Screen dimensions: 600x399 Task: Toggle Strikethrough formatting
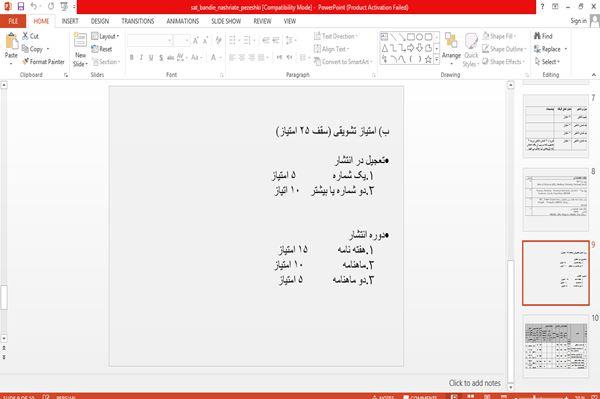pos(170,57)
